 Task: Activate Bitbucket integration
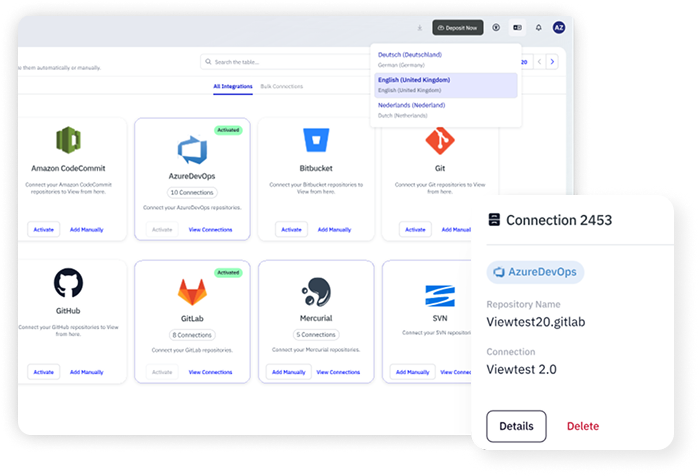coord(292,230)
